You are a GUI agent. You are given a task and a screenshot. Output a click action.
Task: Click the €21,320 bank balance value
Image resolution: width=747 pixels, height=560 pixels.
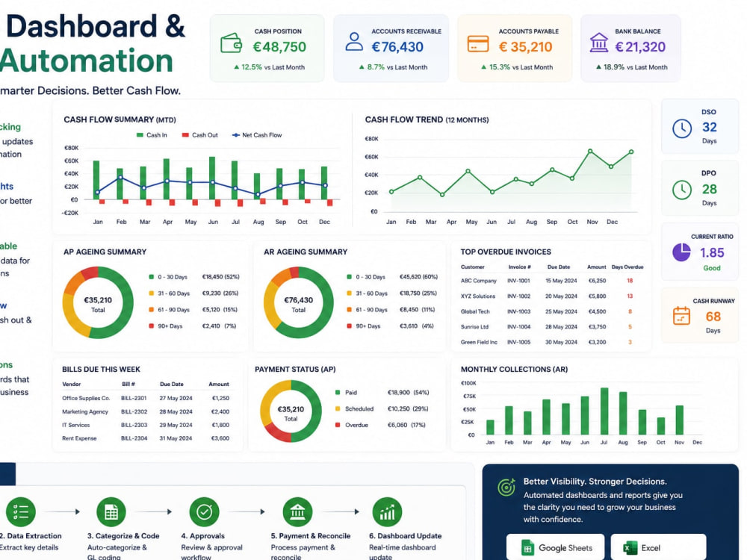click(x=640, y=46)
